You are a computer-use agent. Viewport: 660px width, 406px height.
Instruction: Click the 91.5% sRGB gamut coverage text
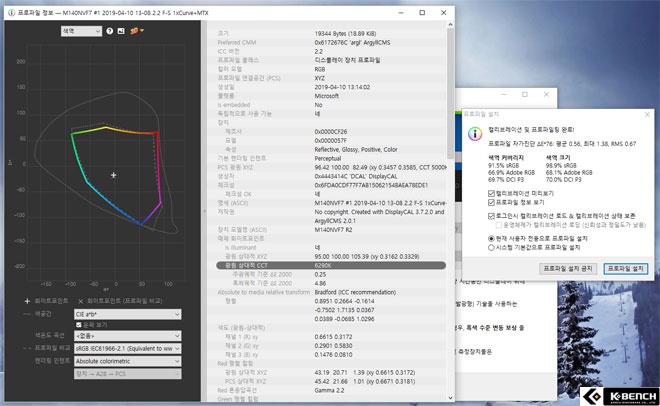point(503,166)
